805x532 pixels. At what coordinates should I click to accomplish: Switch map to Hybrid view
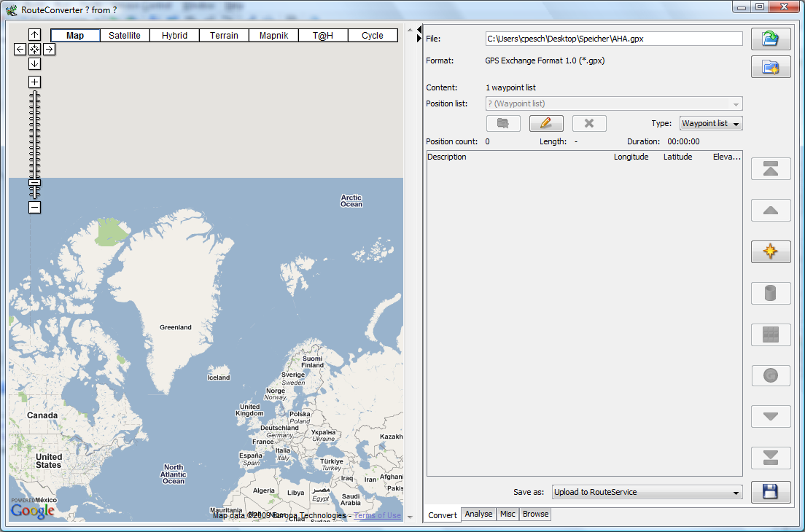pyautogui.click(x=174, y=35)
